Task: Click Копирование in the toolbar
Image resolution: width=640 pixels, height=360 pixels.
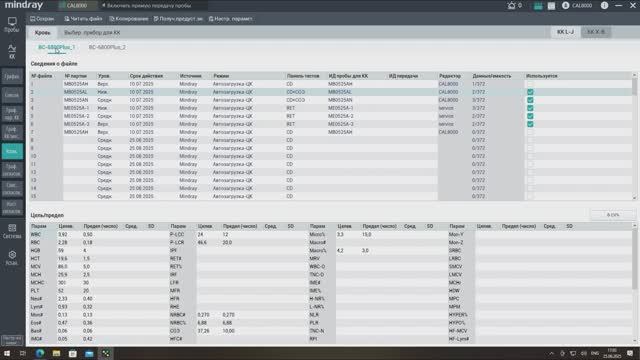Action: (129, 19)
